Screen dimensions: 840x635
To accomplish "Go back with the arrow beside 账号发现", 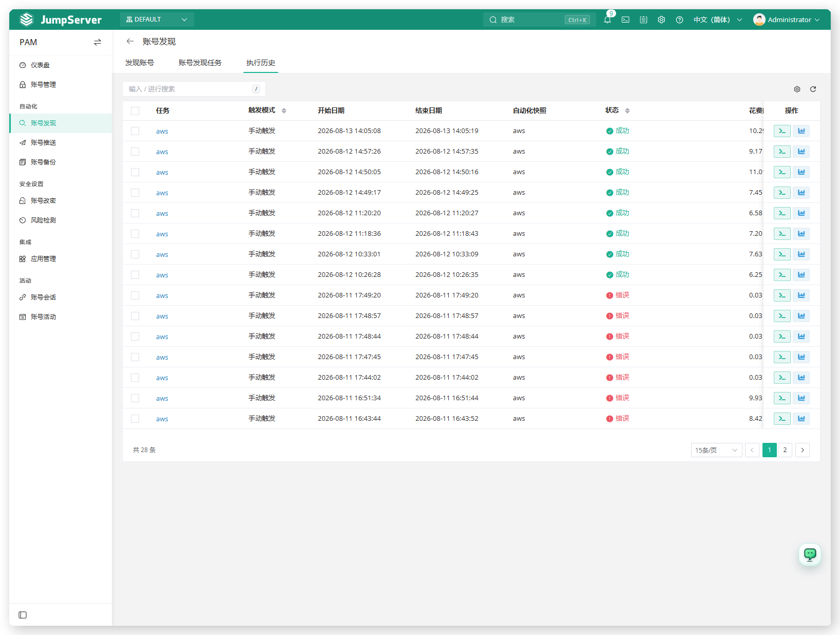I will (x=130, y=41).
